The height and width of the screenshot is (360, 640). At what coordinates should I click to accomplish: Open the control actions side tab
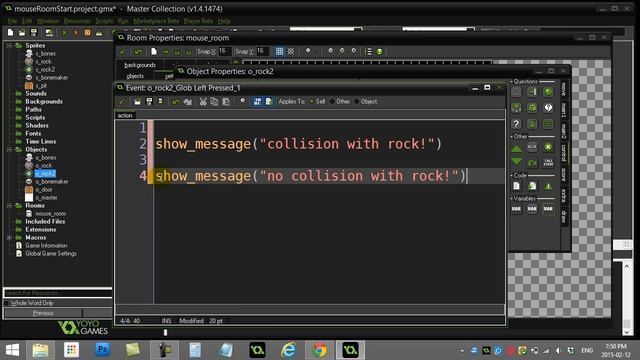(x=563, y=153)
